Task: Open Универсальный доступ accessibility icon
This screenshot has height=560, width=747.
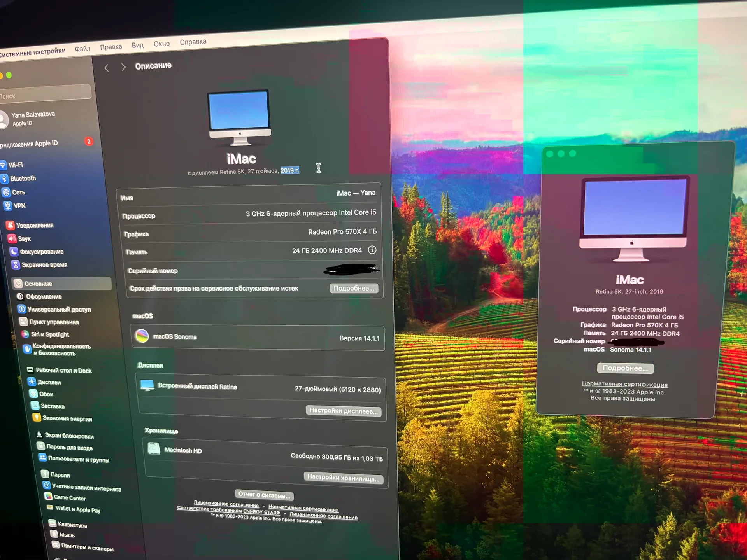Action: (22, 309)
